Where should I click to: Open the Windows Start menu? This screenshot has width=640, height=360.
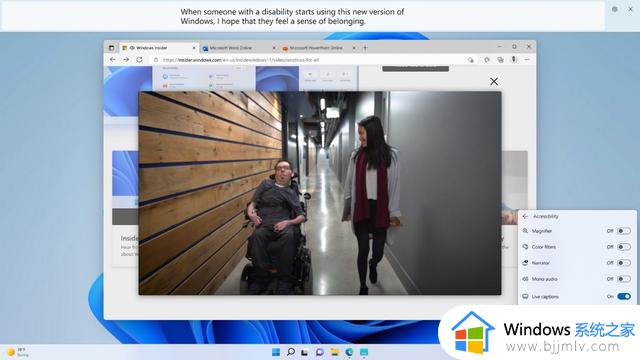pyautogui.click(x=276, y=352)
